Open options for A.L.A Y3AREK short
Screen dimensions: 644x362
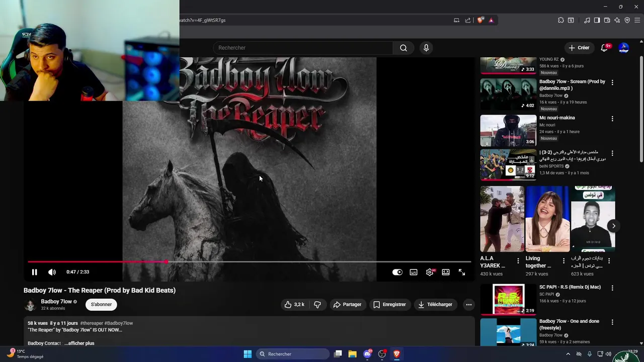518,260
